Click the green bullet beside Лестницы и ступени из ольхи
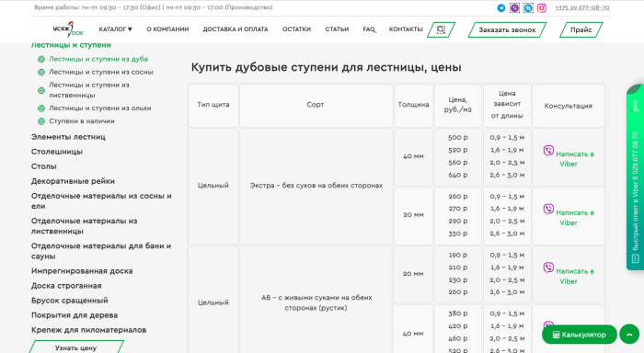The width and height of the screenshot is (644, 353). click(x=41, y=108)
